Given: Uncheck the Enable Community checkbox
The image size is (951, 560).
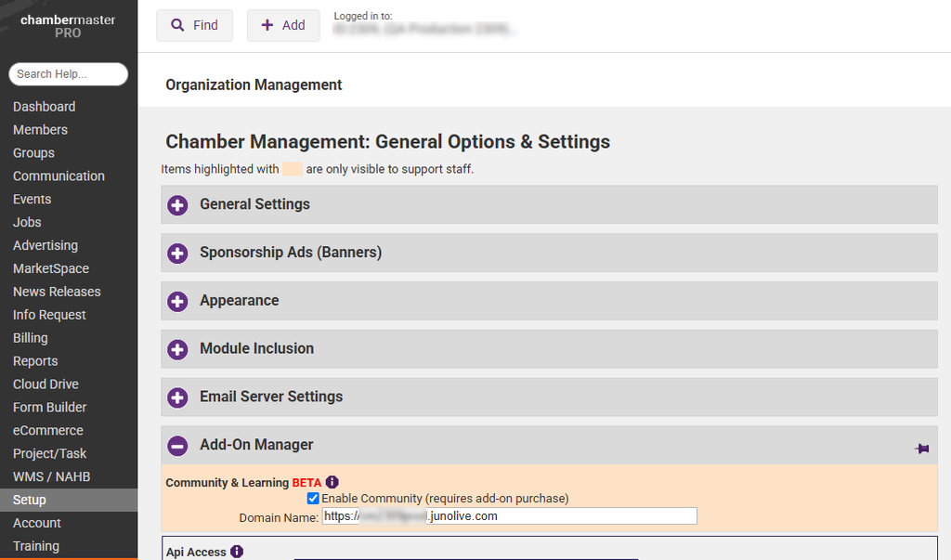Looking at the screenshot, I should tap(313, 499).
